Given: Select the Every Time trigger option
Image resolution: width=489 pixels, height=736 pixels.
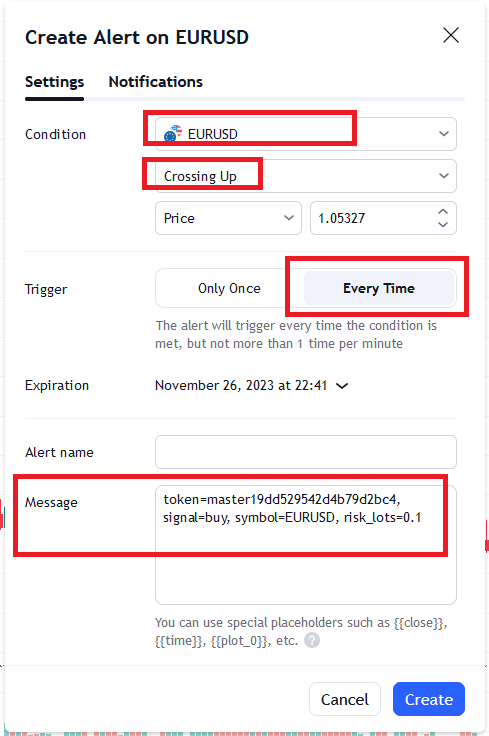Looking at the screenshot, I should 379,288.
